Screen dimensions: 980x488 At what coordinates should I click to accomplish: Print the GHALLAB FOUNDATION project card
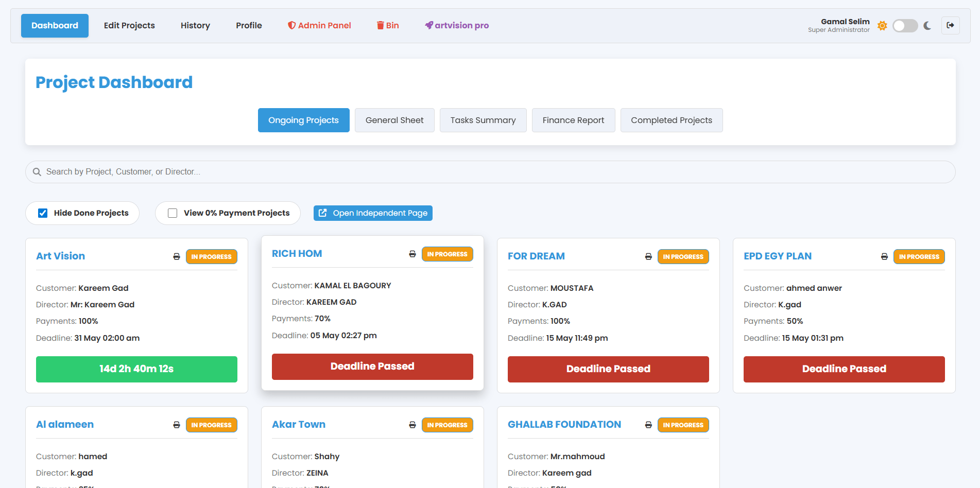coord(648,425)
